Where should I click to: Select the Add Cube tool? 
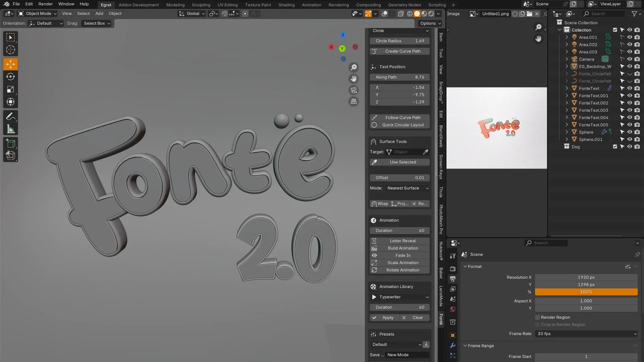tap(10, 143)
